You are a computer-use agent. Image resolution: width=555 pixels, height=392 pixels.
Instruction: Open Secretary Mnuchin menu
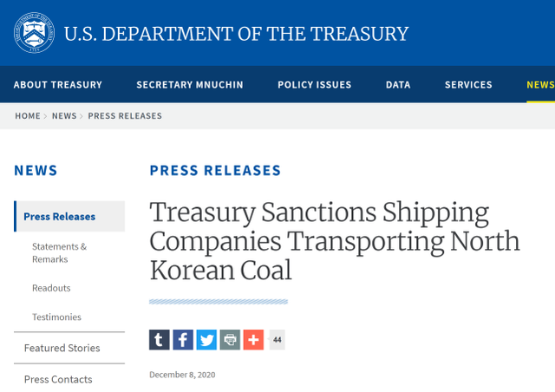(x=190, y=85)
